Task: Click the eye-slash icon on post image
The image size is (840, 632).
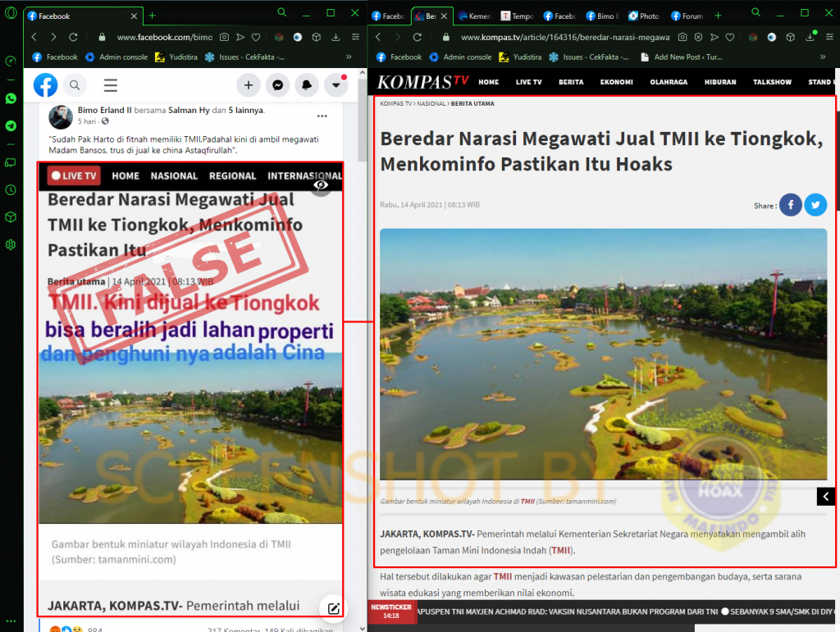Action: 321,185
